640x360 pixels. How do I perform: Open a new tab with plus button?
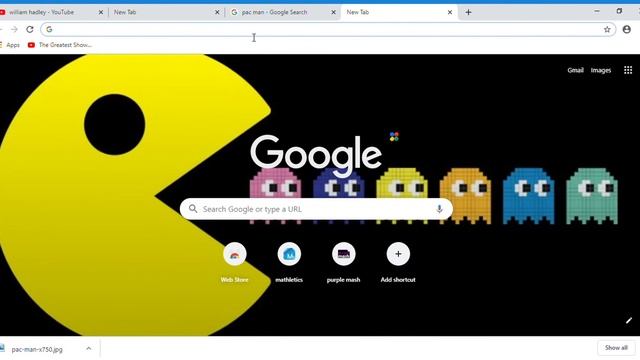tap(468, 12)
